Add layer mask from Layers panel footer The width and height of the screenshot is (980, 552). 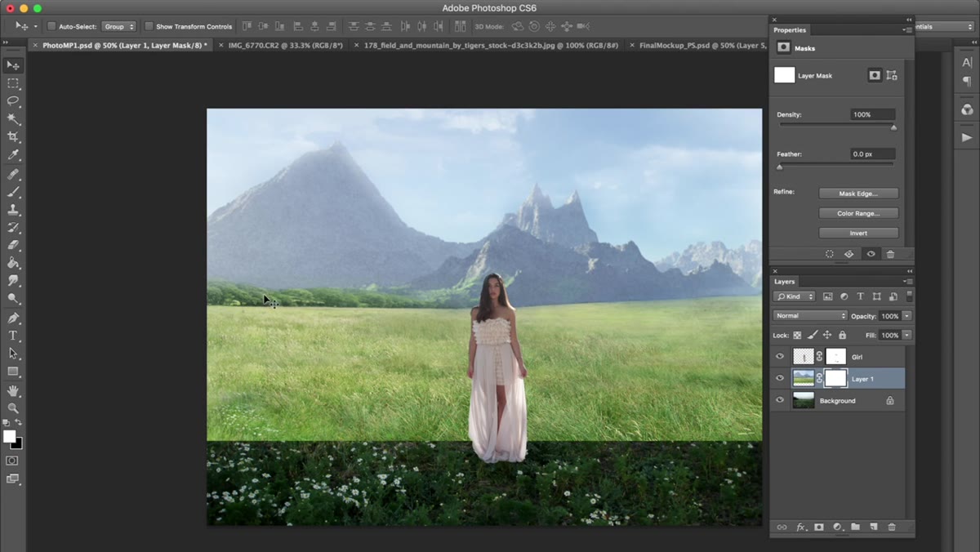pos(819,528)
